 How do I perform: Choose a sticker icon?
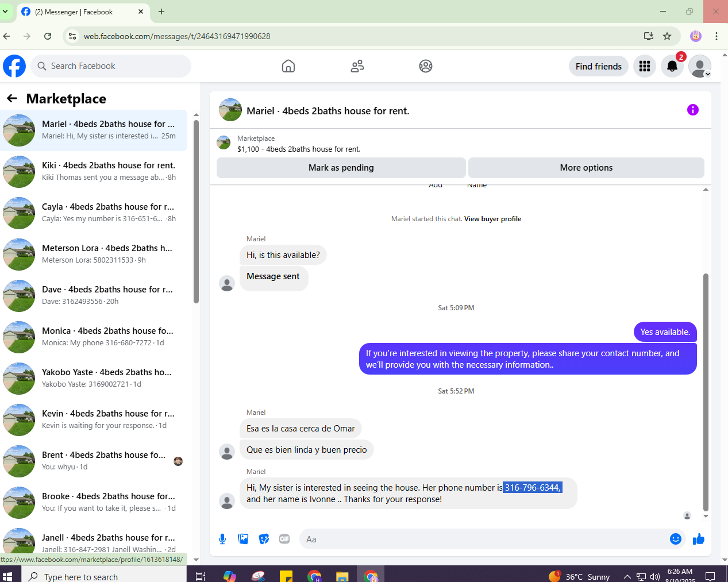click(264, 539)
